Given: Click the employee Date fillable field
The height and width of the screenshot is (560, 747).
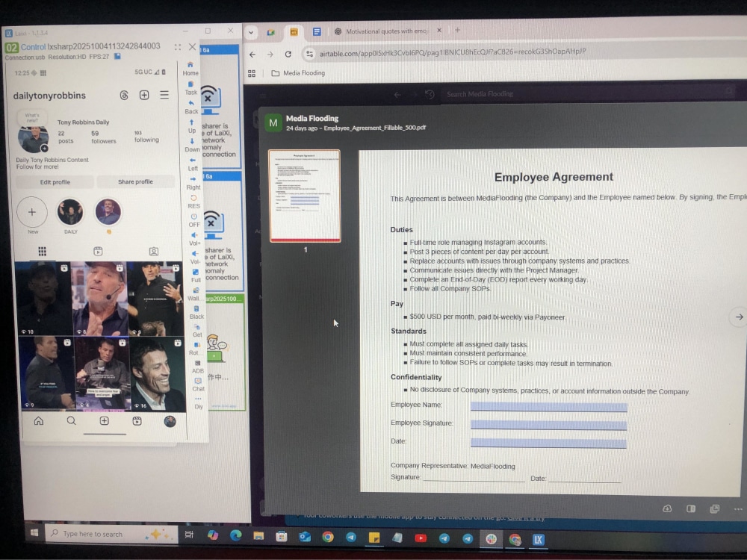Looking at the screenshot, I should tap(548, 444).
